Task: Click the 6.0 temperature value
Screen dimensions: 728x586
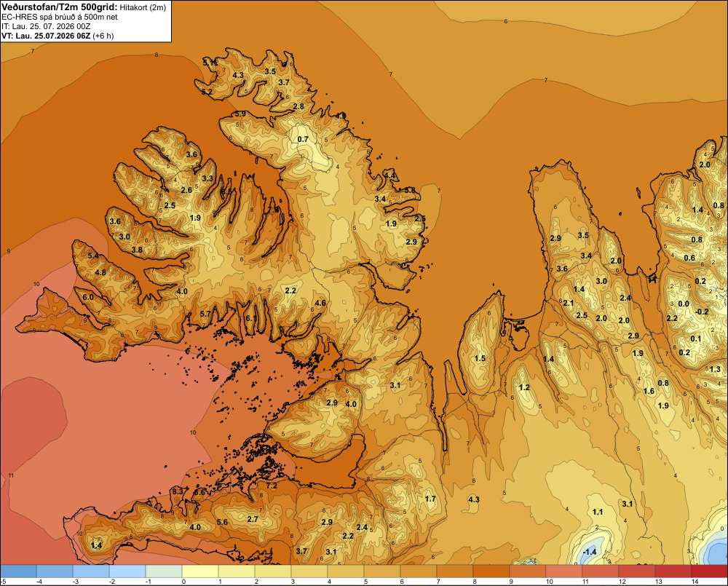Action: tap(88, 297)
